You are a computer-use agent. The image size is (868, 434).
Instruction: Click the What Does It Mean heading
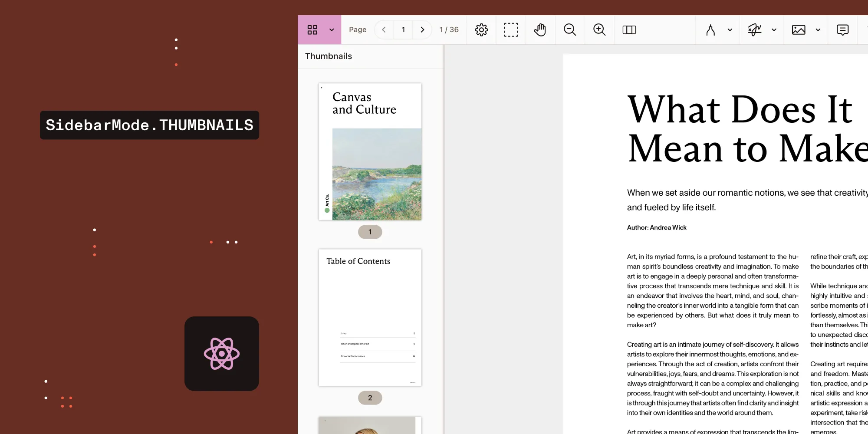(747, 128)
